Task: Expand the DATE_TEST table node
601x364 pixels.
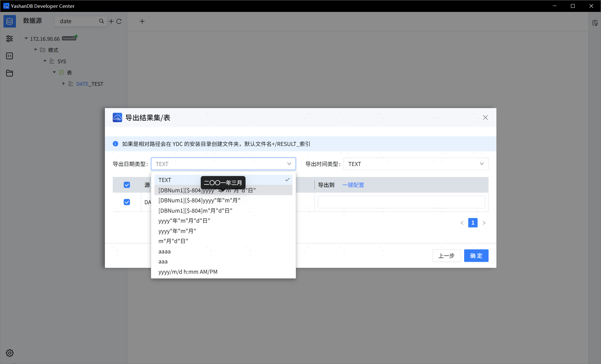Action: click(64, 84)
